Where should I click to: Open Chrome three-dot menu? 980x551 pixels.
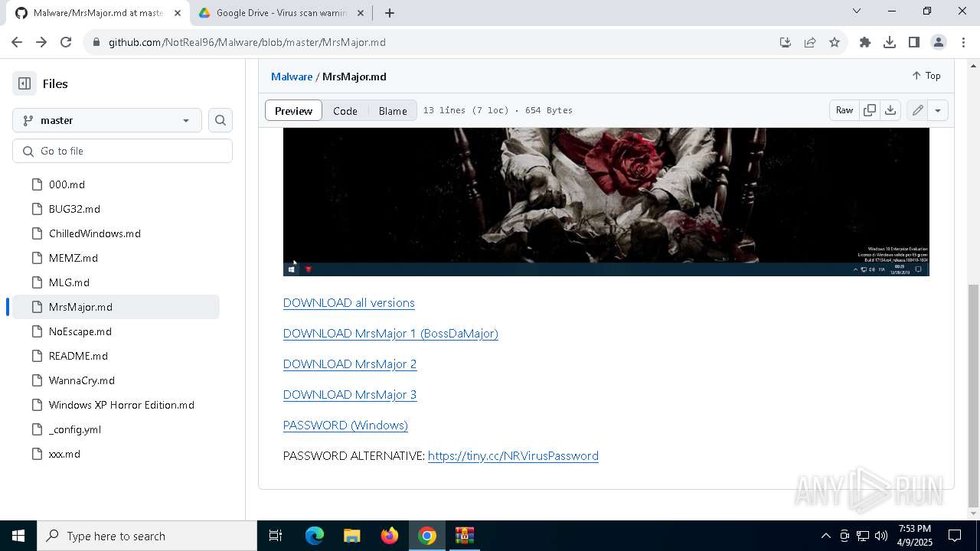[x=962, y=42]
